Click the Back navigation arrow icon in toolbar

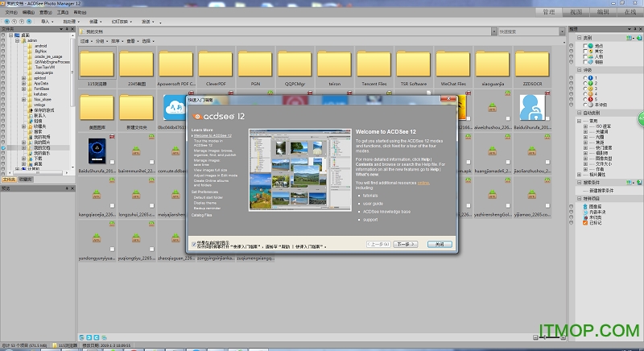click(x=7, y=22)
